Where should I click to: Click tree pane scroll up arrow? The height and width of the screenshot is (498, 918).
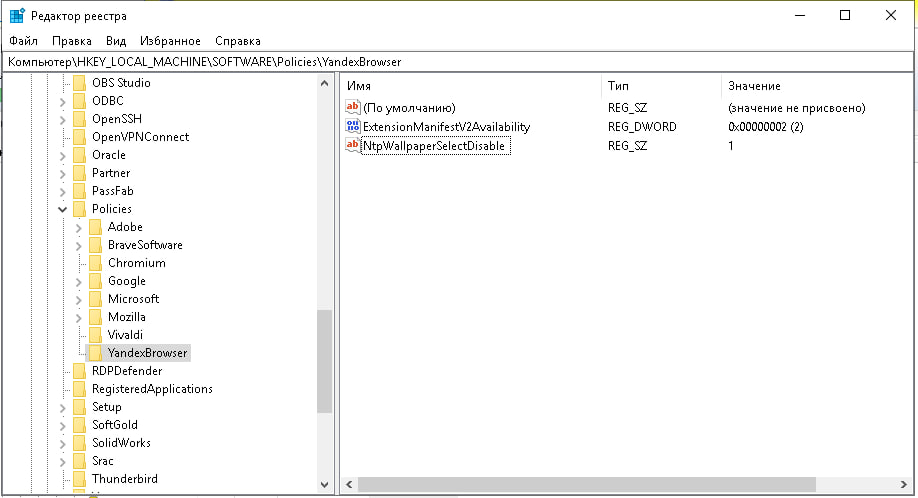pos(325,83)
